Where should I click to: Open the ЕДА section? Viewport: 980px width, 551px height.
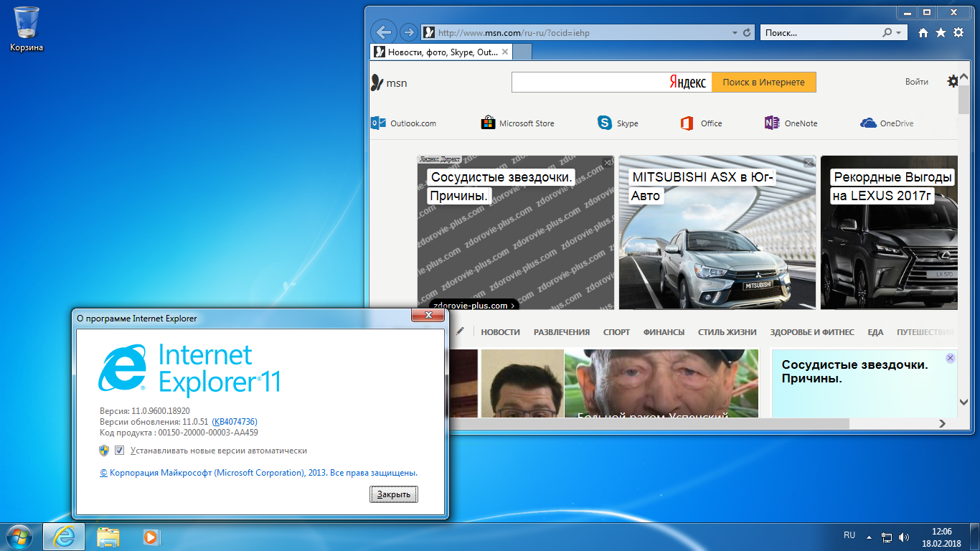pos(875,332)
